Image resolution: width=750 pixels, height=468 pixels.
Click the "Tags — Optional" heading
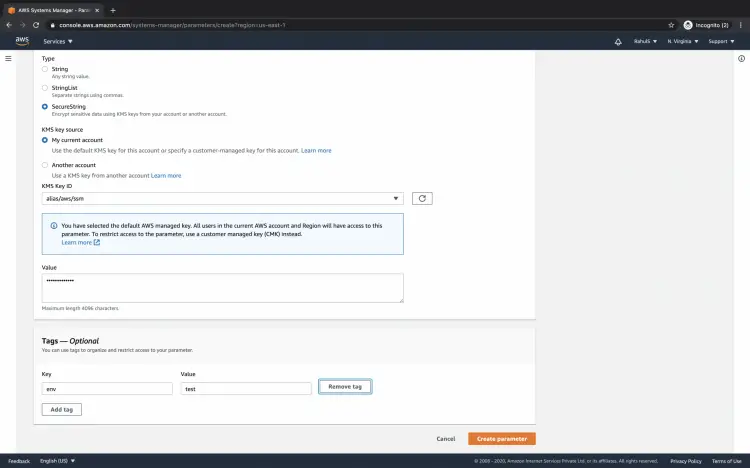(70, 341)
